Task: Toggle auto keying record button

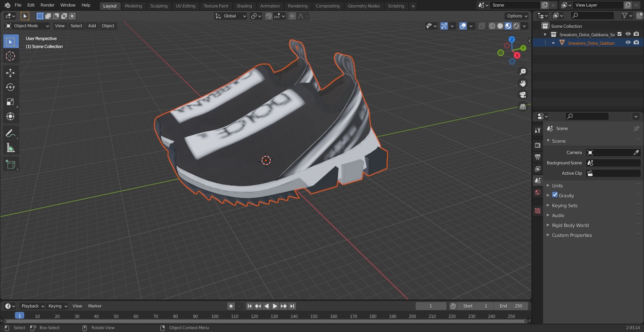Action: pos(231,306)
